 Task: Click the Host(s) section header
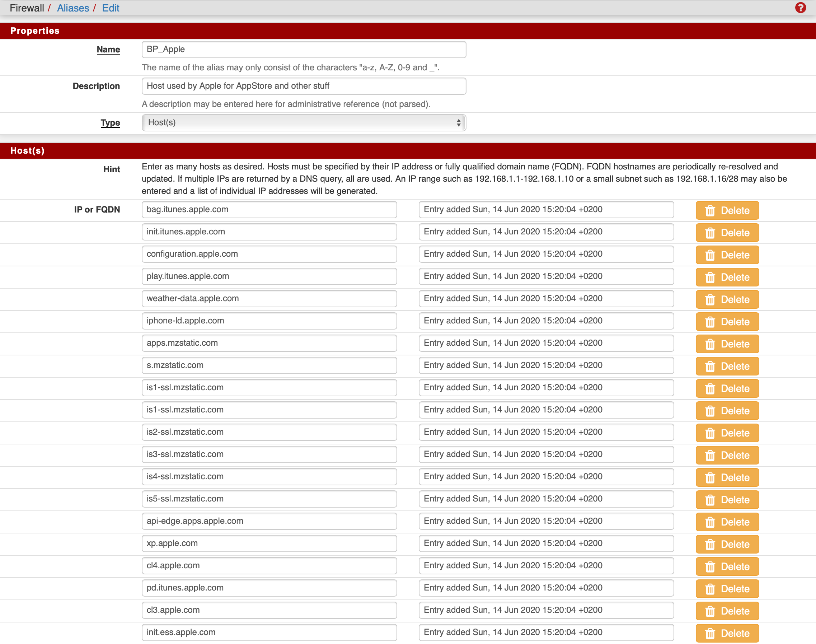tap(408, 150)
